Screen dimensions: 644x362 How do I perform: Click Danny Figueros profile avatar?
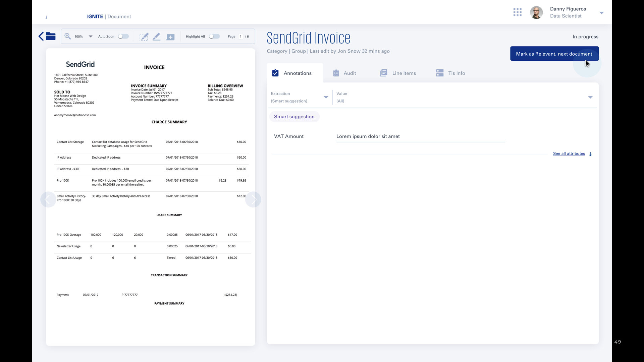[536, 12]
